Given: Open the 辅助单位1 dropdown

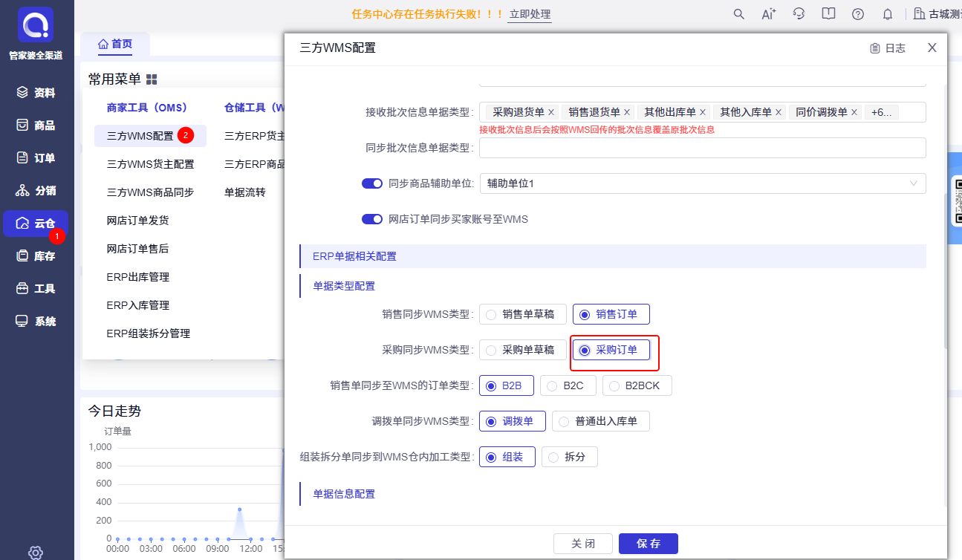Looking at the screenshot, I should click(x=703, y=183).
